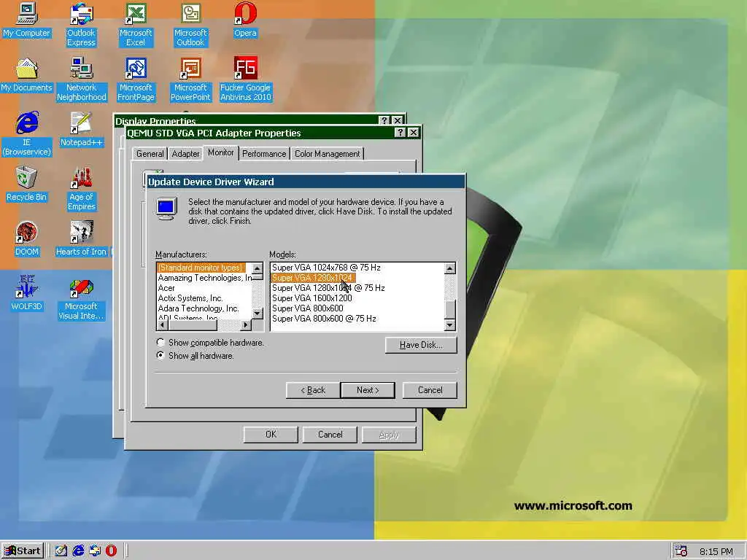Launch DOOM desktop shortcut
This screenshot has width=747, height=560.
(27, 239)
